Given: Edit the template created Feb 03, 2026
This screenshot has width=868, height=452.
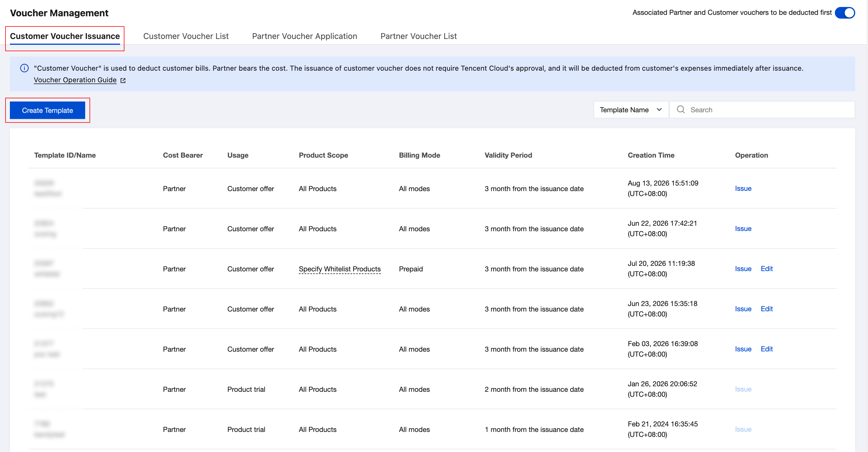Looking at the screenshot, I should click(767, 349).
